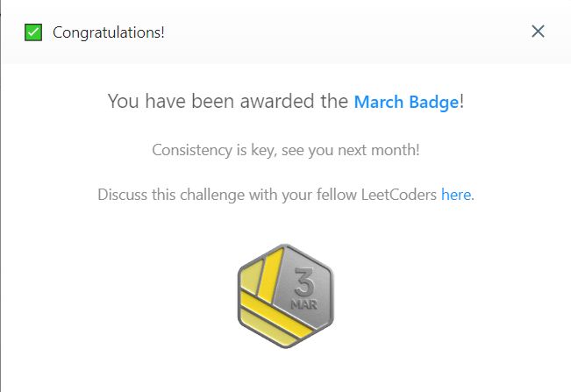
Task: Click the 'You have been awarded the' text
Action: pyautogui.click(x=228, y=101)
